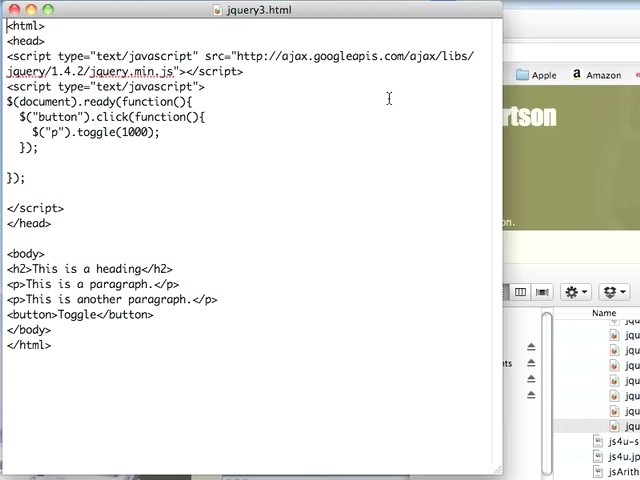Click the "$("button").click(function(){" line
The height and width of the screenshot is (480, 640).
(x=112, y=117)
